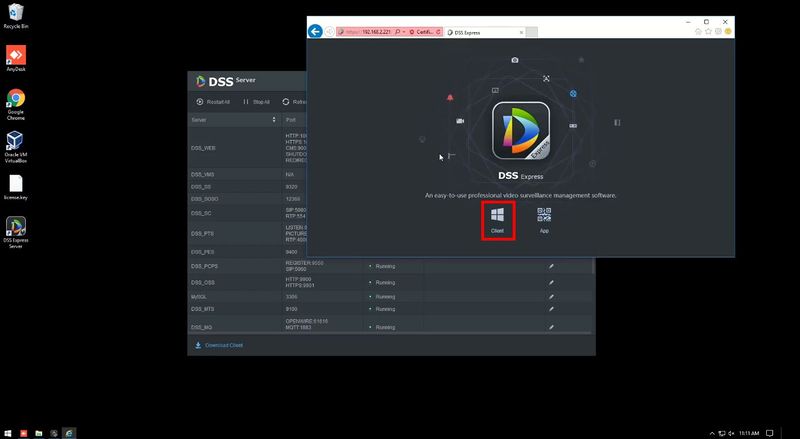Click the smiley feedback icon in browser

728,32
